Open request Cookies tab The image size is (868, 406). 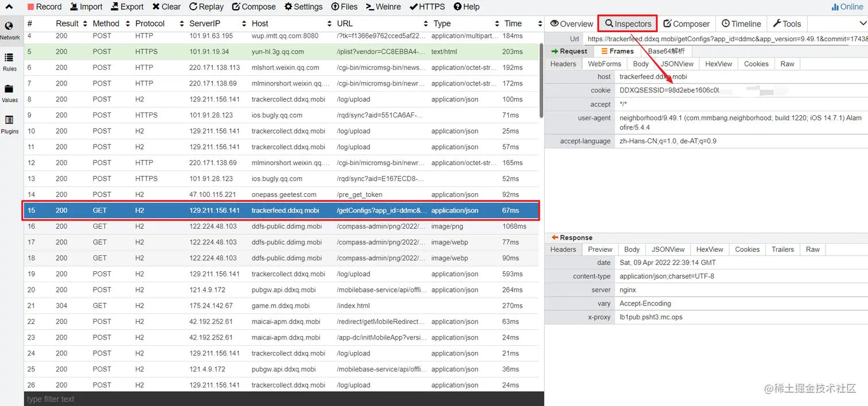[756, 64]
